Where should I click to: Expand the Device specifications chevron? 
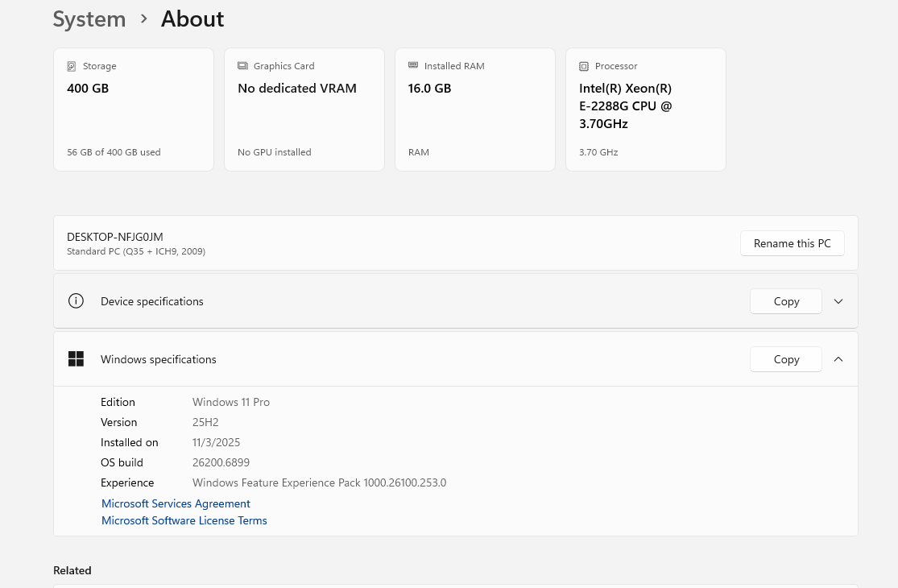838,301
